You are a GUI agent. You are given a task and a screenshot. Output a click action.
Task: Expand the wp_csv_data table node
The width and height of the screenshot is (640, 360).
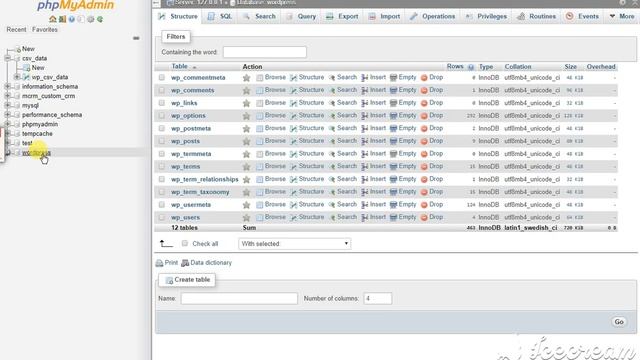(17, 77)
